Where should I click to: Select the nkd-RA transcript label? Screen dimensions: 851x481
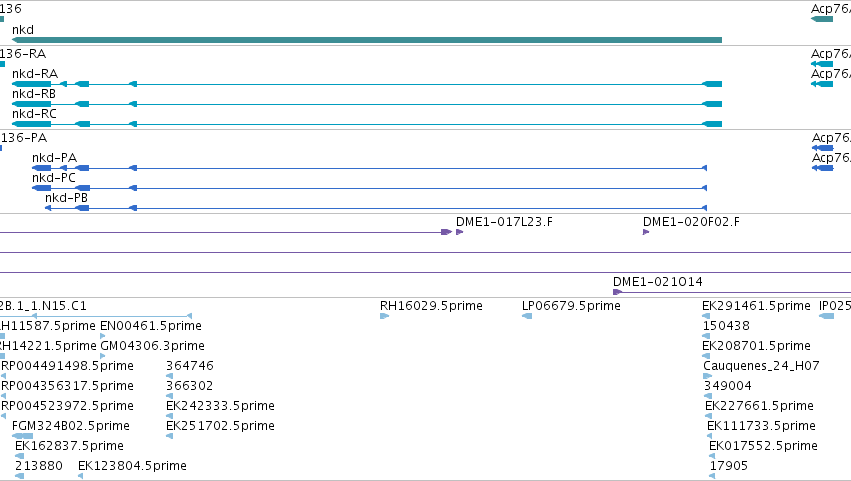coord(35,74)
